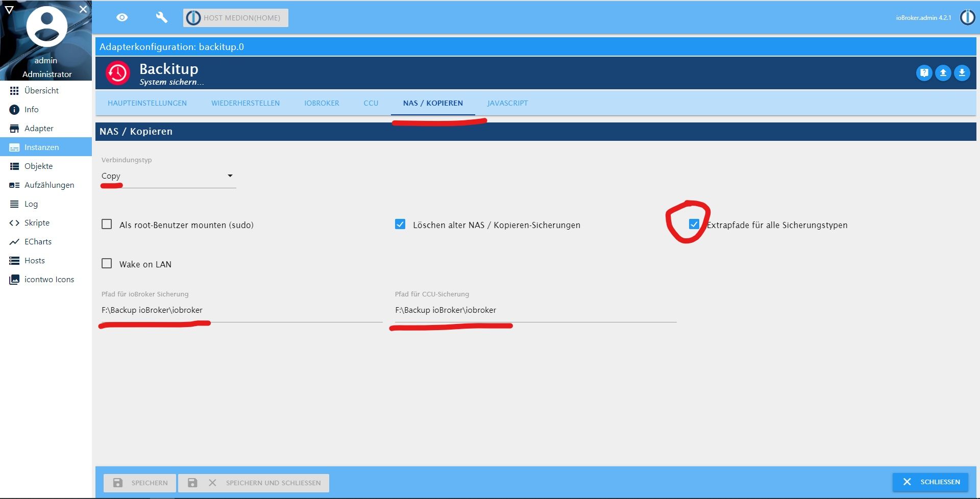Click SPEICHERN UND SCHLIESSEN button

coord(254,483)
